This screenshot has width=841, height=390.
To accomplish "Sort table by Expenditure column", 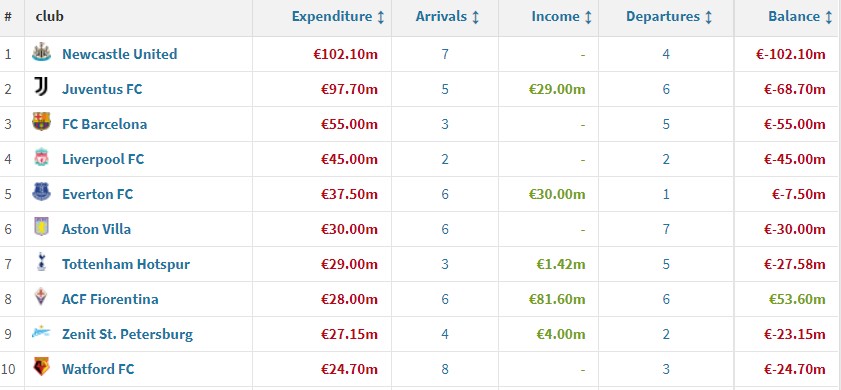I will 338,17.
